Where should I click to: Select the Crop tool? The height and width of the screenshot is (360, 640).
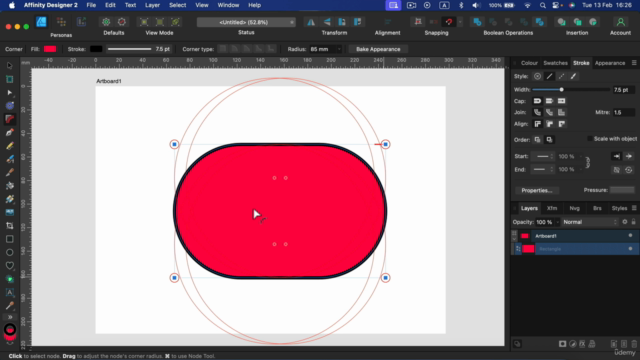tap(10, 226)
